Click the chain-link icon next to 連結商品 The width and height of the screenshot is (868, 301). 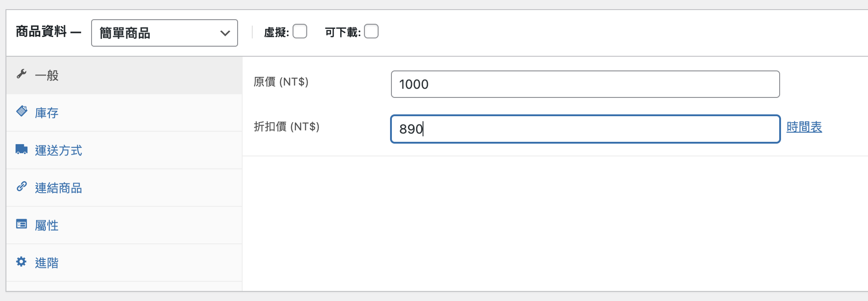22,187
